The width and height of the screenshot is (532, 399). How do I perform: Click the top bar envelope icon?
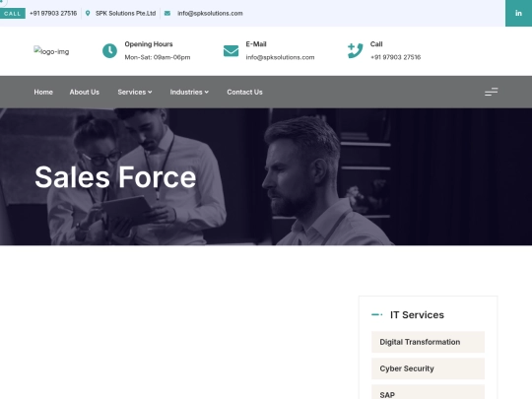167,13
